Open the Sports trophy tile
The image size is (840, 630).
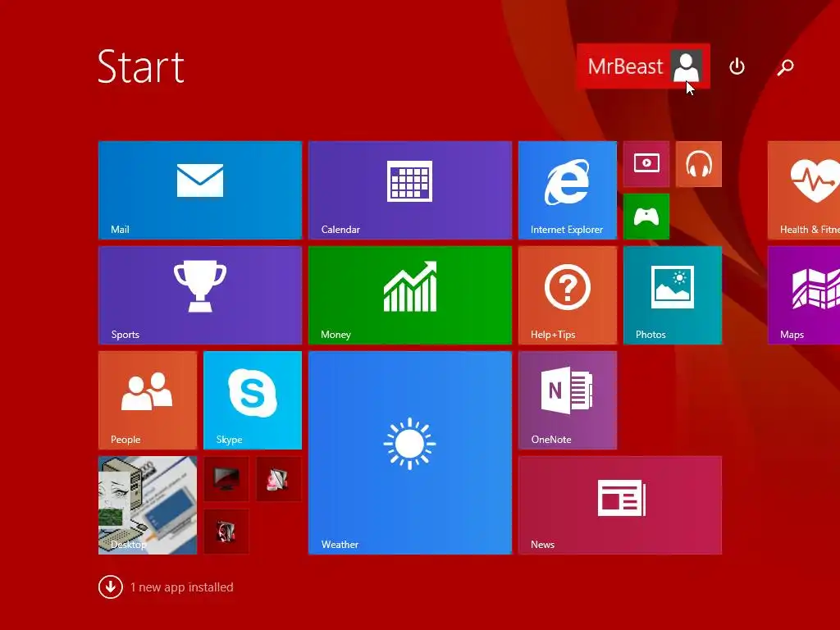(200, 295)
